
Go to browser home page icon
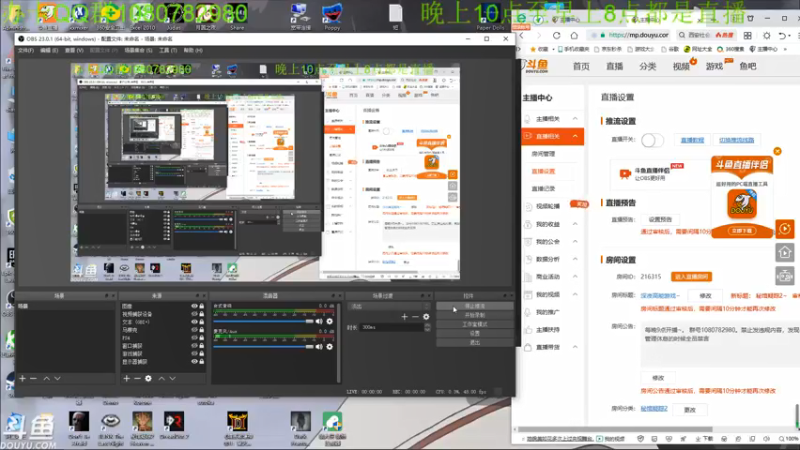coord(574,35)
